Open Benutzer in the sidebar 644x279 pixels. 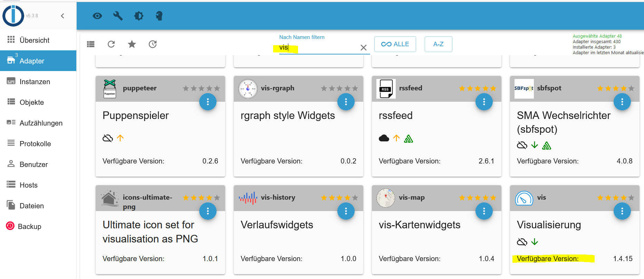coord(38,164)
